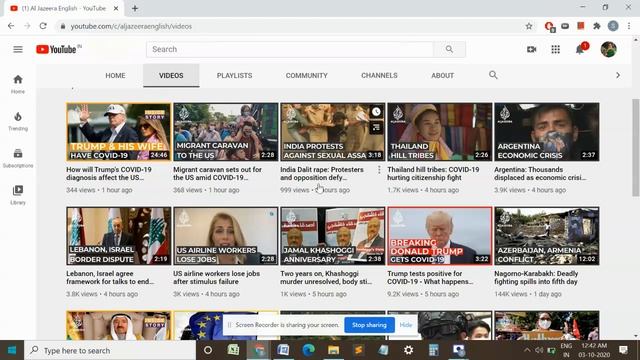Open the YouTube apps grid
Image resolution: width=640 pixels, height=360 pixels.
click(556, 49)
